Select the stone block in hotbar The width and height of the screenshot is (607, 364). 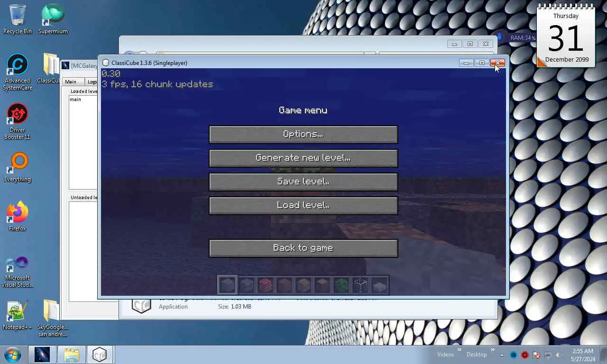pos(227,285)
